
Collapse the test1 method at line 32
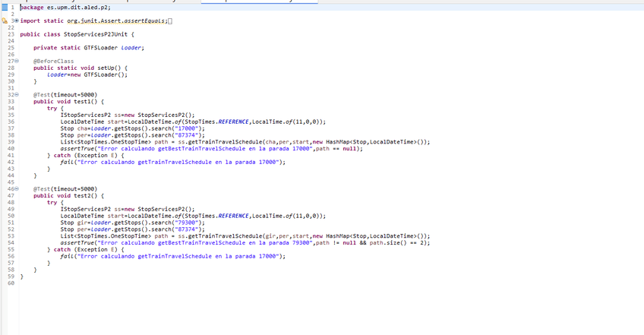16,95
